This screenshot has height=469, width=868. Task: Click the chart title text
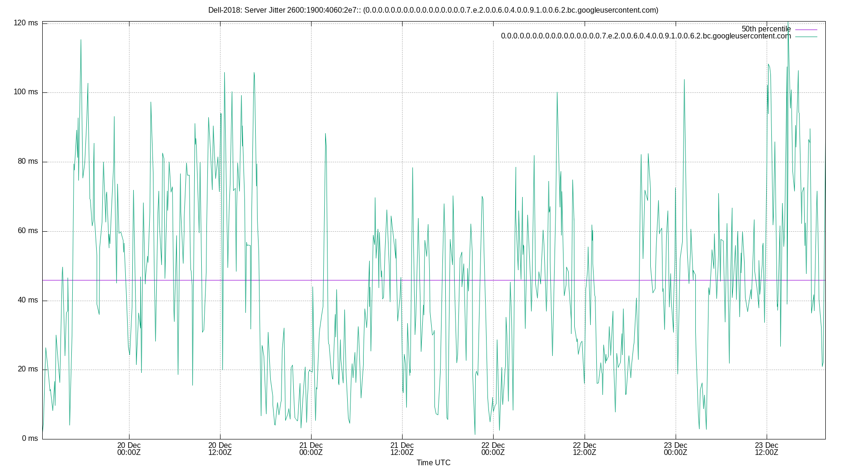[x=434, y=8]
